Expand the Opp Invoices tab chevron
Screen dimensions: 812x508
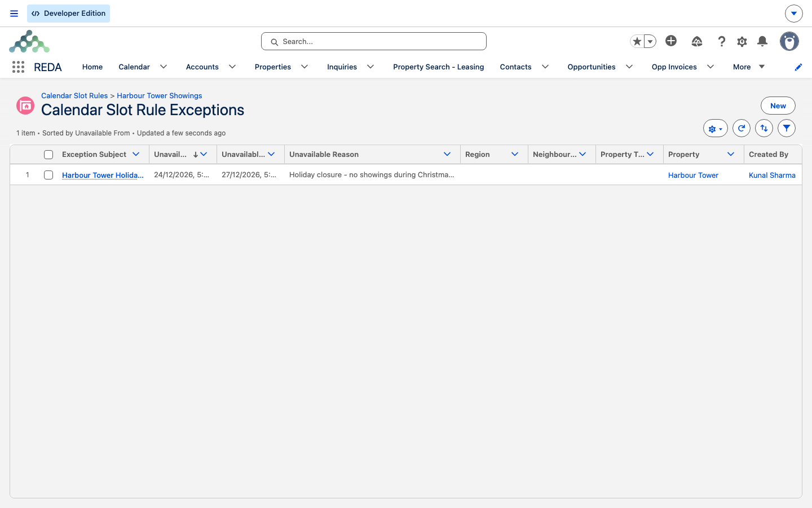pyautogui.click(x=710, y=67)
